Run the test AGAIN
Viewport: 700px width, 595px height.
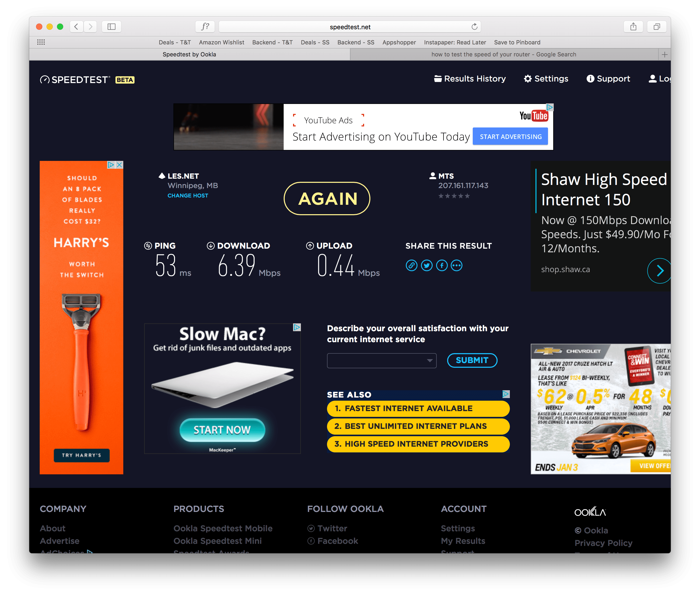(327, 198)
